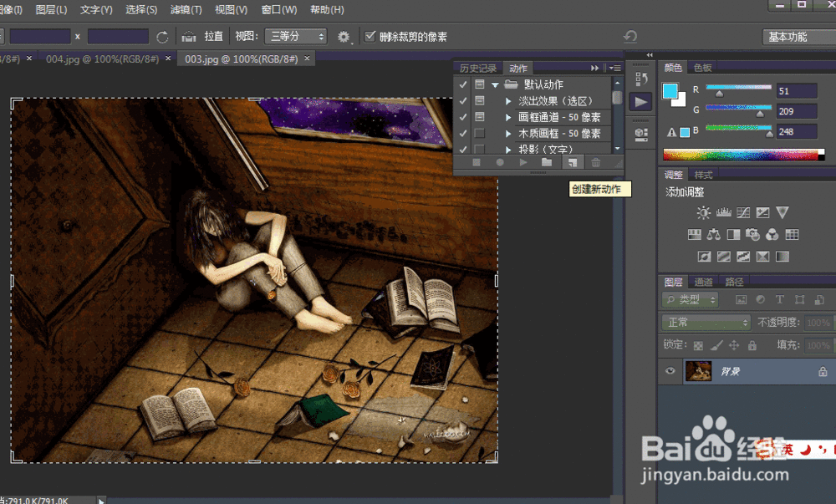Click the delete action trash icon
Viewport: 836px width, 504px height.
click(x=596, y=162)
